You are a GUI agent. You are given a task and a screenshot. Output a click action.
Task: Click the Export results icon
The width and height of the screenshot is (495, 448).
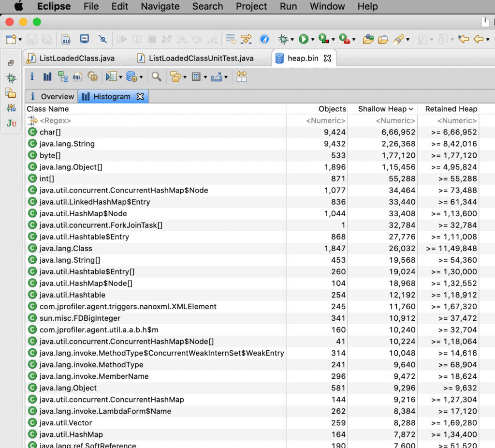pos(217,76)
